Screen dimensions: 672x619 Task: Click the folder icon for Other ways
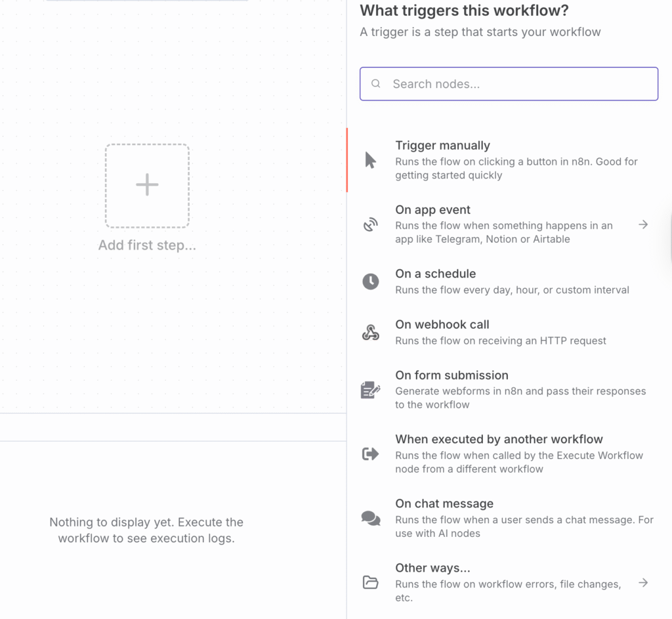(x=371, y=582)
